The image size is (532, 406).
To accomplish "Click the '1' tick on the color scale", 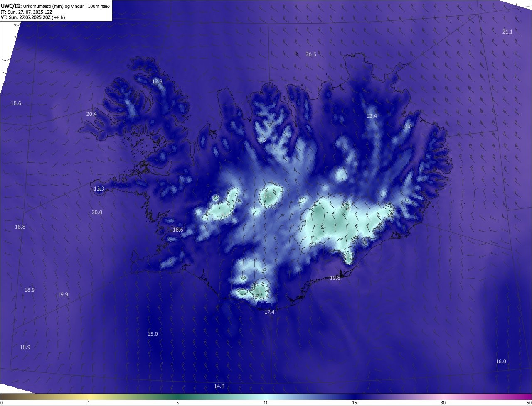I will (x=89, y=403).
